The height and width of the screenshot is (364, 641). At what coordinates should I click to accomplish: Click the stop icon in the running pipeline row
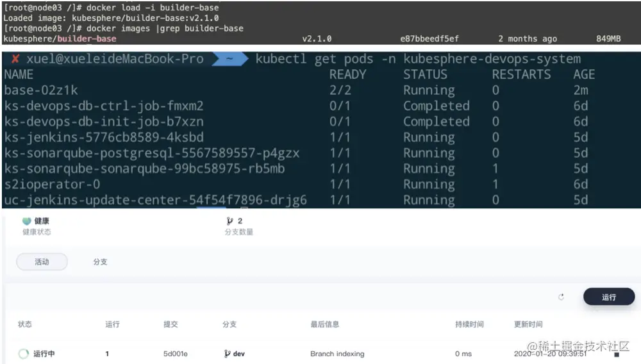617,354
